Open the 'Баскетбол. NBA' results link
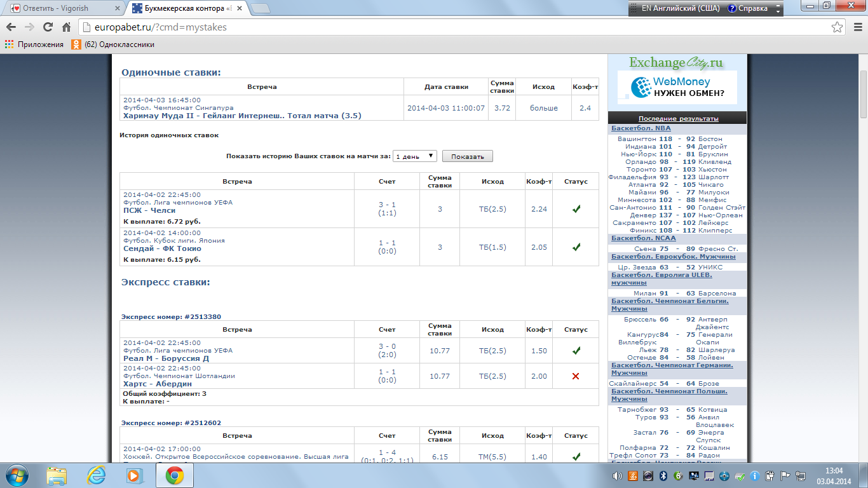 tap(641, 128)
